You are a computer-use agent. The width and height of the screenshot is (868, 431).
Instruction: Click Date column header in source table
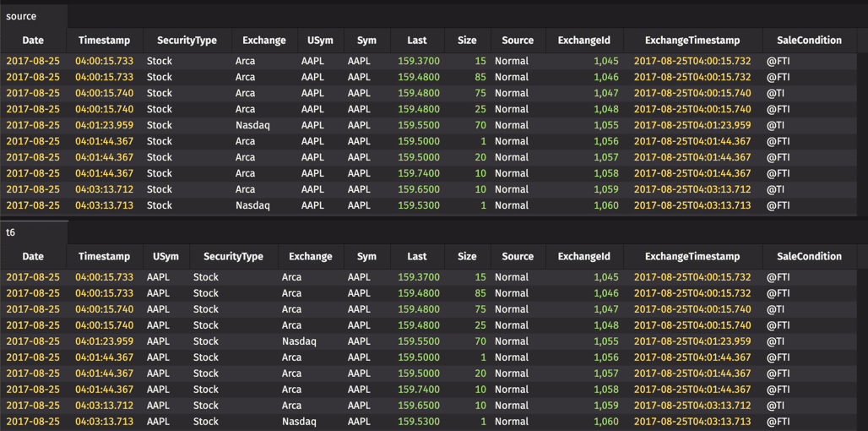pos(33,40)
